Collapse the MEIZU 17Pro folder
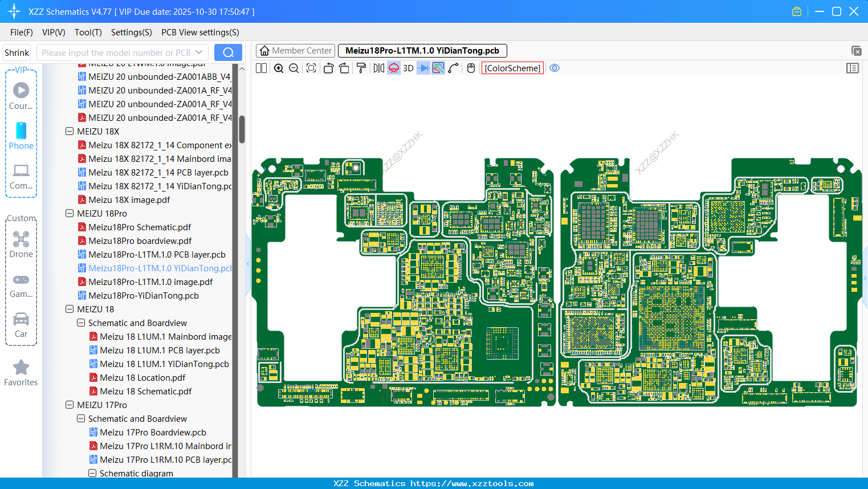This screenshot has height=489, width=868. tap(70, 405)
